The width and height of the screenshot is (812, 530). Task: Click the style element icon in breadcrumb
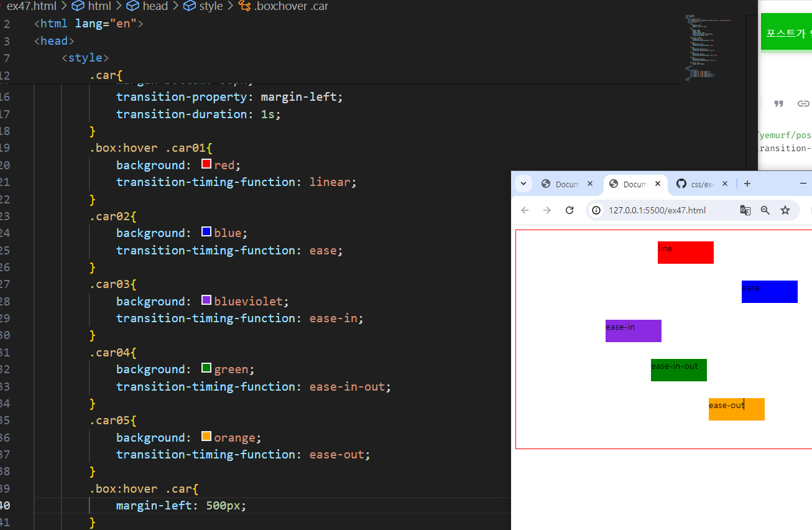pos(189,6)
